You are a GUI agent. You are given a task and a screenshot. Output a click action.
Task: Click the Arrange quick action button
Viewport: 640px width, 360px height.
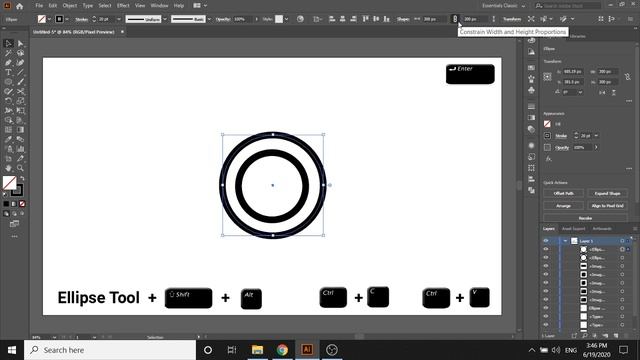[x=564, y=205]
